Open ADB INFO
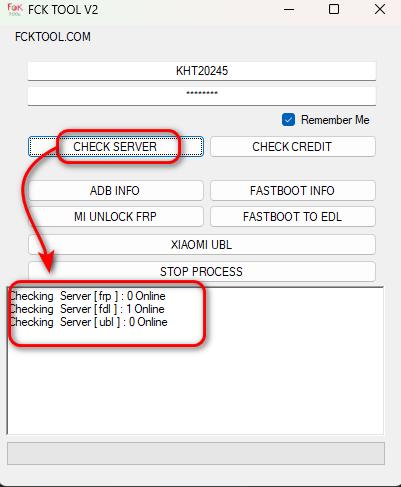 click(x=116, y=191)
